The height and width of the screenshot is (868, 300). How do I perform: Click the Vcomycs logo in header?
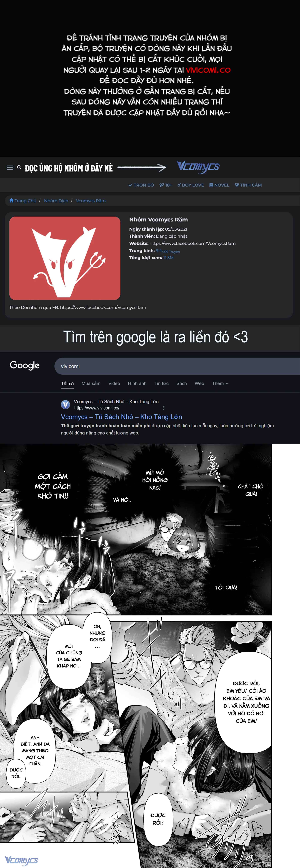tap(198, 167)
